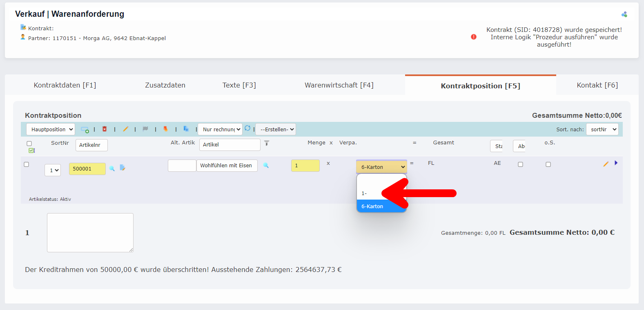Click the yellow Menge field with 1

(x=305, y=166)
